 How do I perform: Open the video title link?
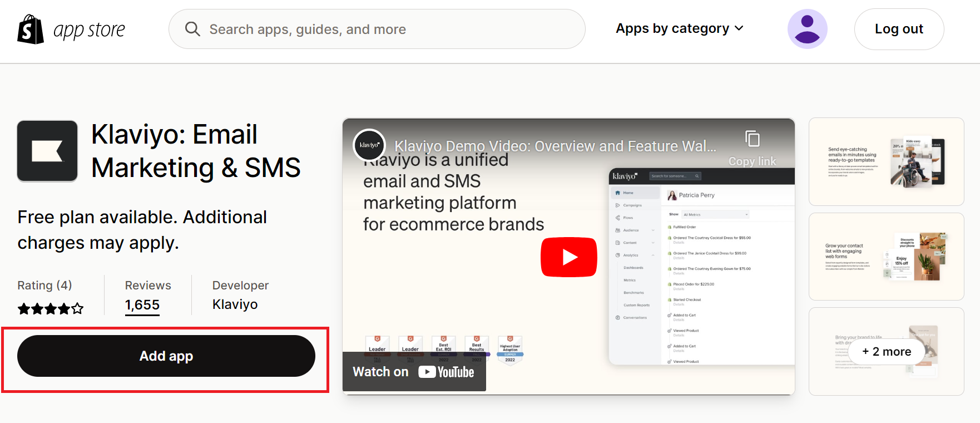[555, 146]
